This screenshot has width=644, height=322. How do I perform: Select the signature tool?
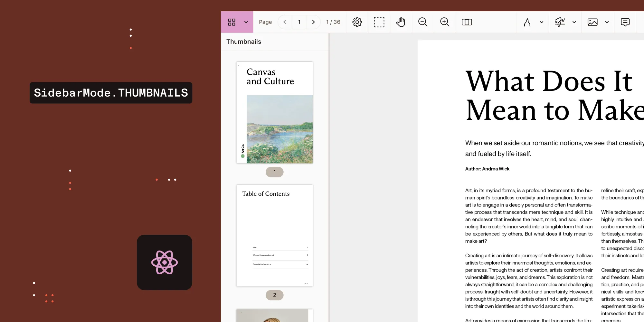(560, 22)
